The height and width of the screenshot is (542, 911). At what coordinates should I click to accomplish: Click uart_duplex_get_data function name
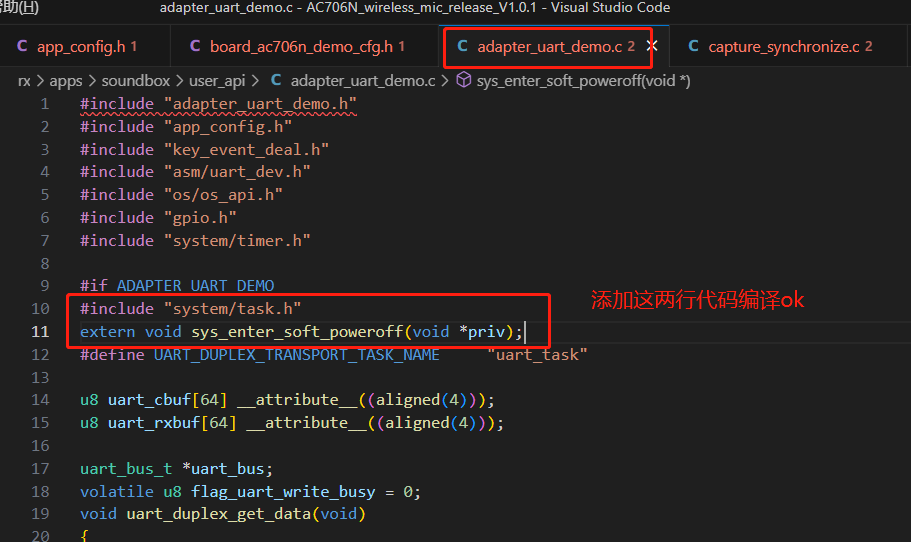[219, 514]
